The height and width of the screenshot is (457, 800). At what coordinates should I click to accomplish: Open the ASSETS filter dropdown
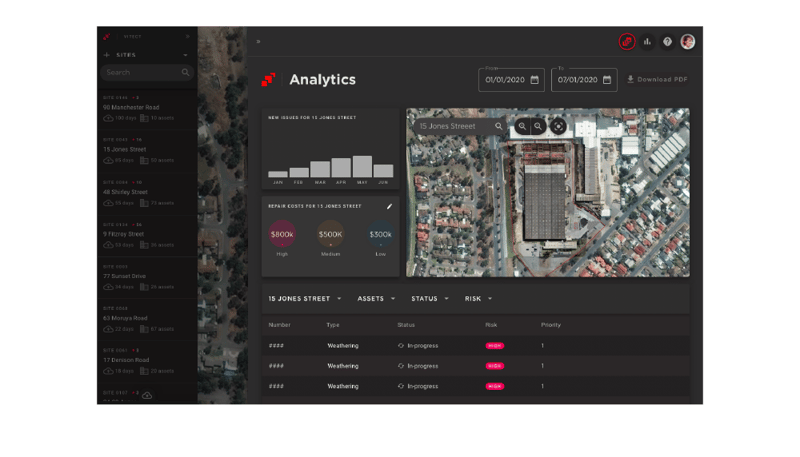pyautogui.click(x=376, y=299)
